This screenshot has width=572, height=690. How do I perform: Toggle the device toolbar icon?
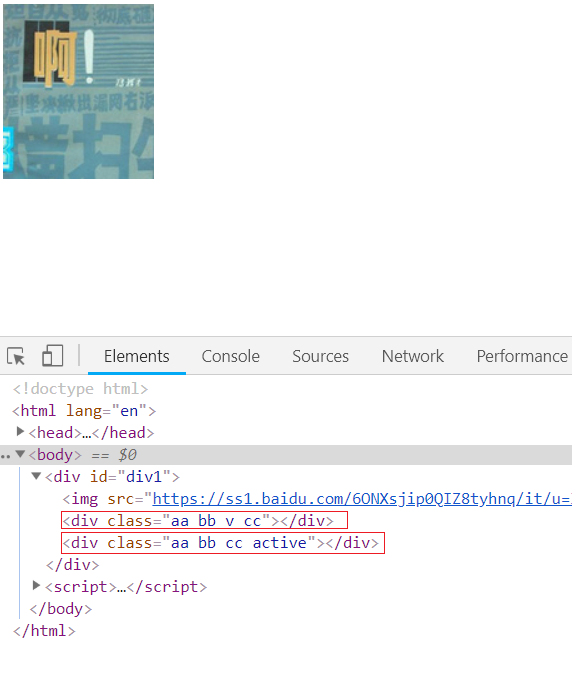pyautogui.click(x=52, y=356)
